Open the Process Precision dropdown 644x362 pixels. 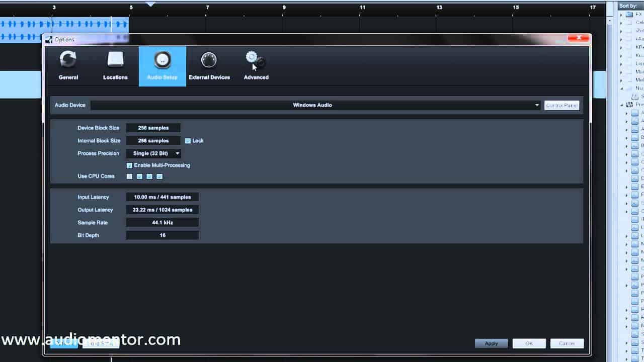[x=153, y=153]
